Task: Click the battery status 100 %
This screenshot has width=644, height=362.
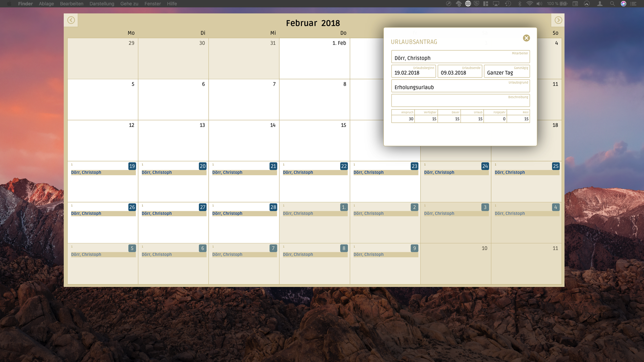Action: tap(557, 4)
